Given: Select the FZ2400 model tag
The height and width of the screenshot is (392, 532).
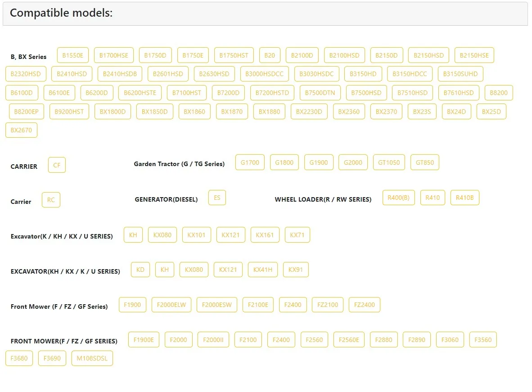Looking at the screenshot, I should [x=365, y=305].
